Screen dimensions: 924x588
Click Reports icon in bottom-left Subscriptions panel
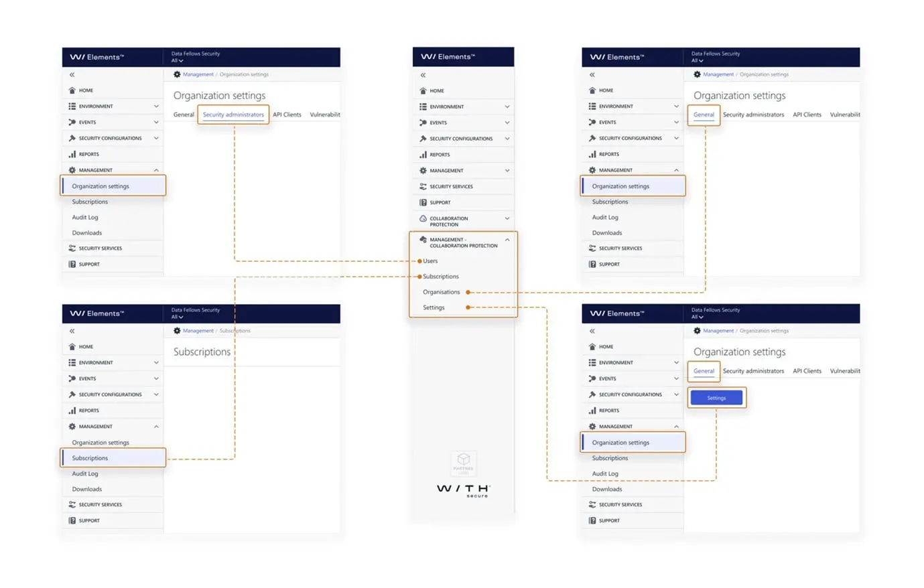click(72, 411)
